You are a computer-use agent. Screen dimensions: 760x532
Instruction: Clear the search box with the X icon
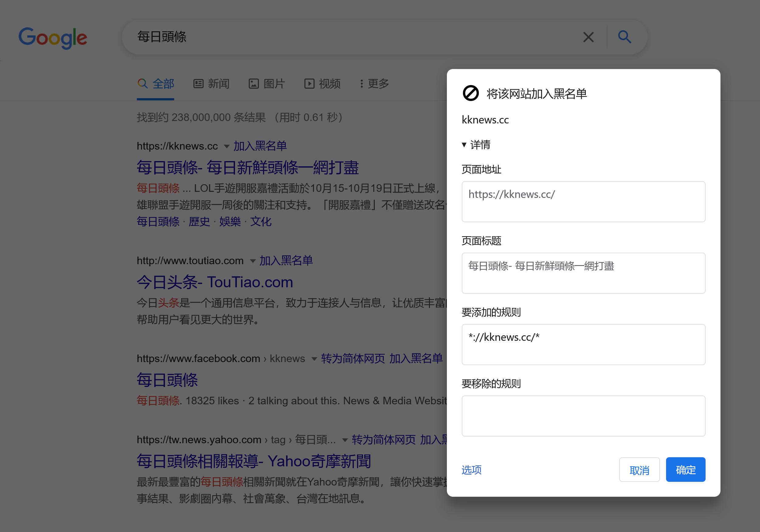(x=589, y=37)
